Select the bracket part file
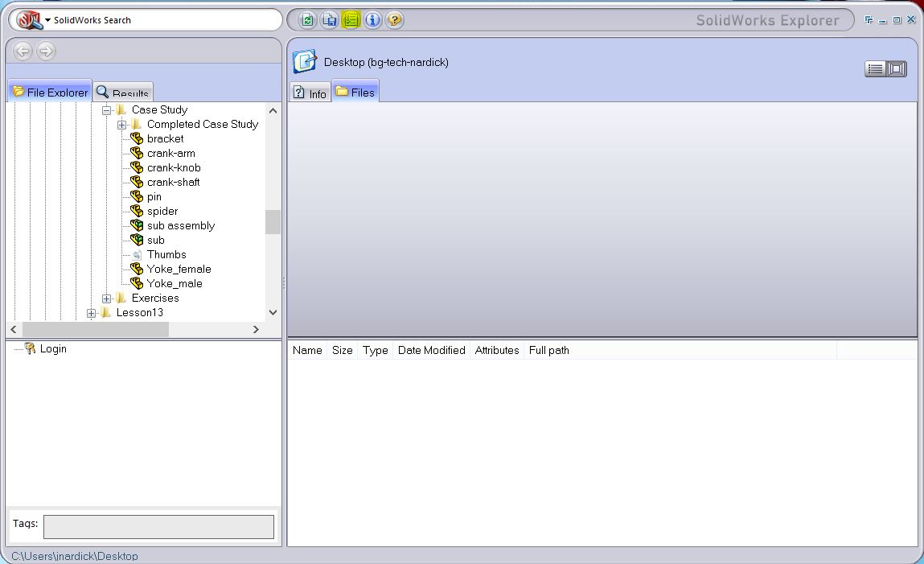Image resolution: width=924 pixels, height=564 pixels. tap(165, 138)
